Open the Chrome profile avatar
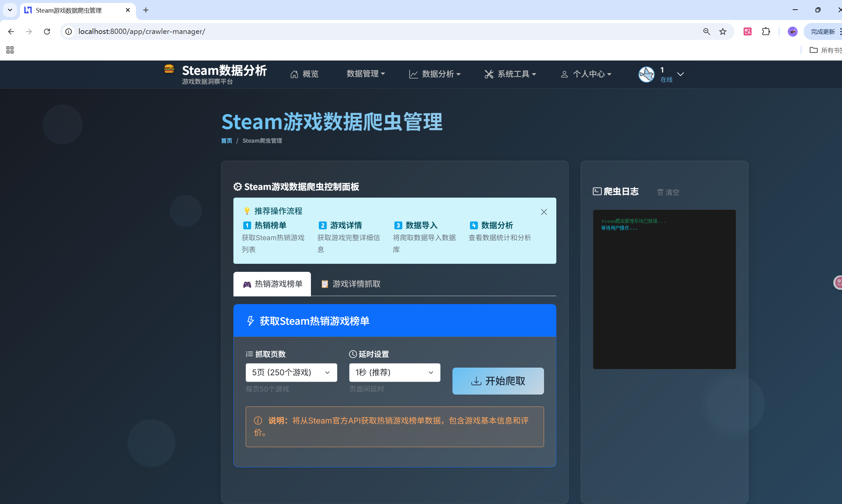842x504 pixels. coord(792,32)
